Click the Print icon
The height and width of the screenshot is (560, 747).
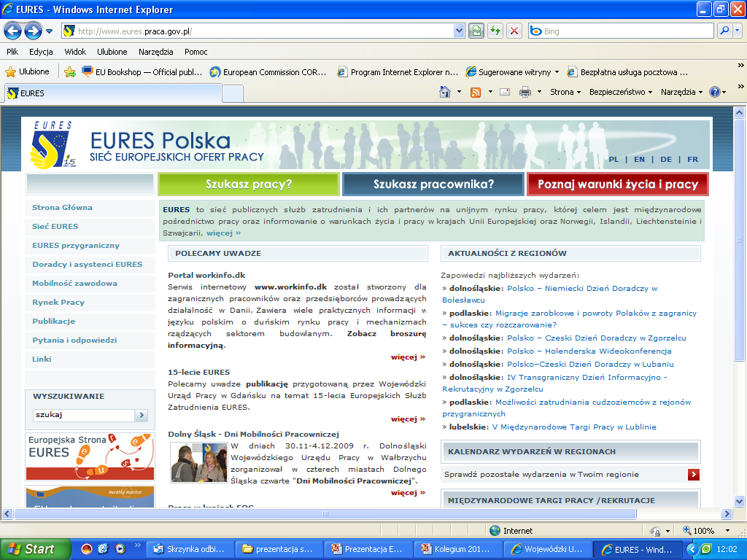pyautogui.click(x=525, y=92)
